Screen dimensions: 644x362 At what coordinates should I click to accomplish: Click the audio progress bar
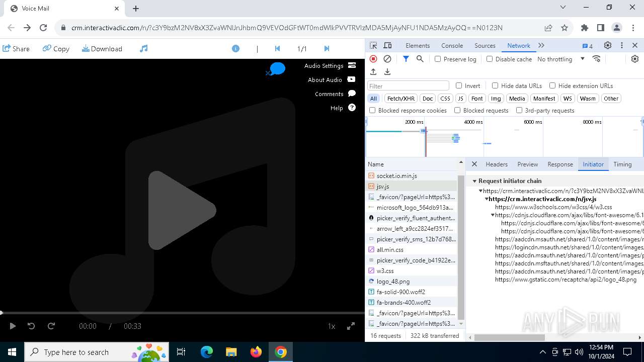182,313
